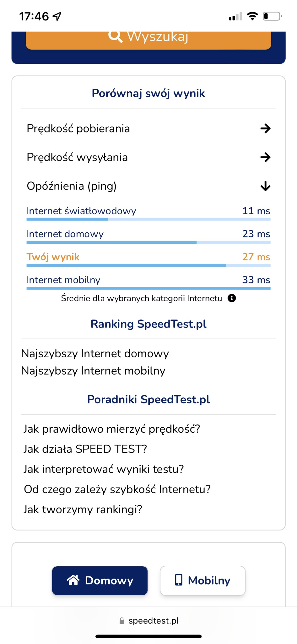
Task: Open the Poradniki SpeedTest.pl section
Action: (148, 399)
